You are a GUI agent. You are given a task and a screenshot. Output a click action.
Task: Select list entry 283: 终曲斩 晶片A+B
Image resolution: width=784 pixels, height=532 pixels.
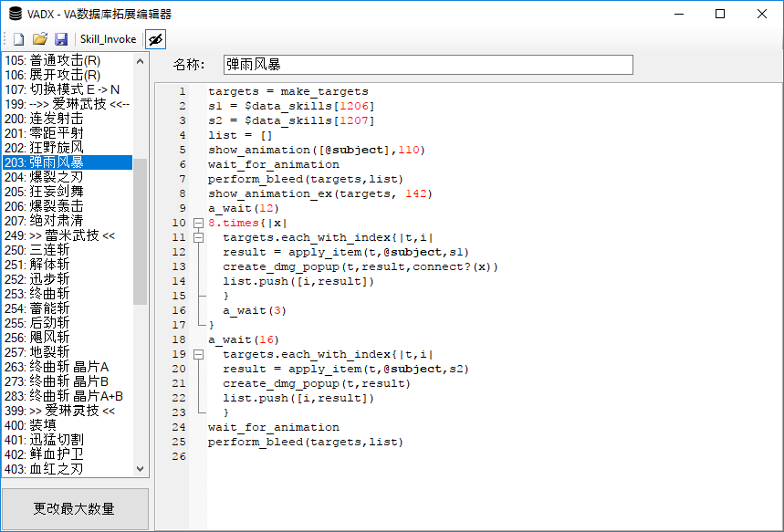[x=68, y=396]
